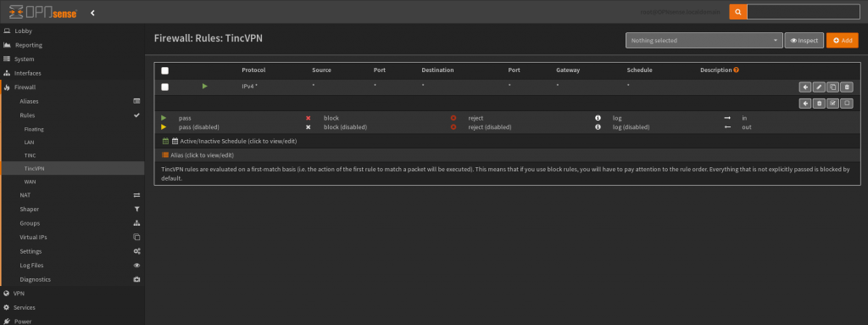Click the Shaper funnel icon

tap(136, 209)
